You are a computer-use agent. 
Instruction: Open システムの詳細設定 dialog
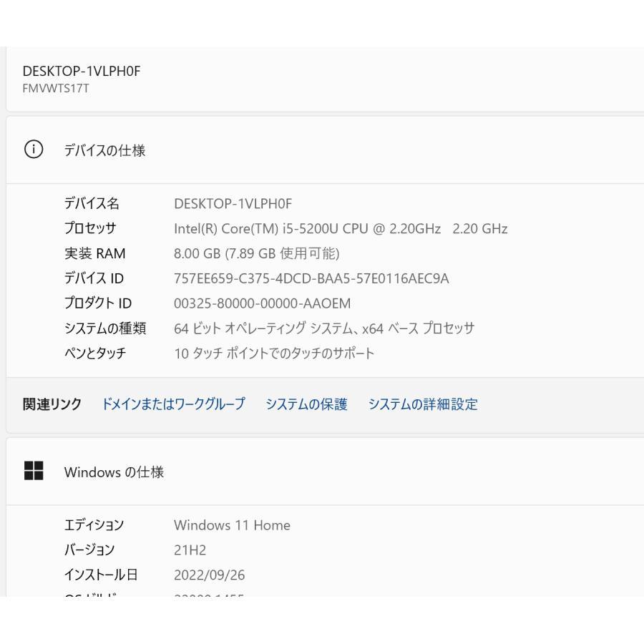(424, 404)
